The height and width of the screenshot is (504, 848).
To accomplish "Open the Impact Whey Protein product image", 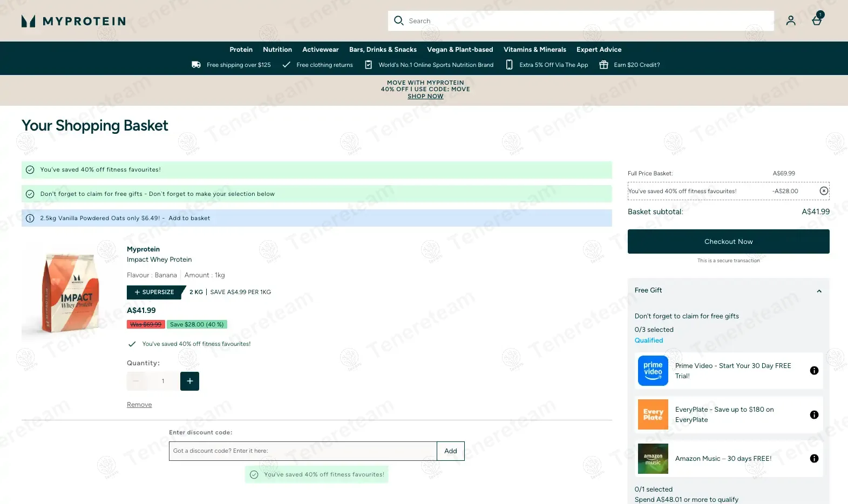I will click(x=71, y=293).
